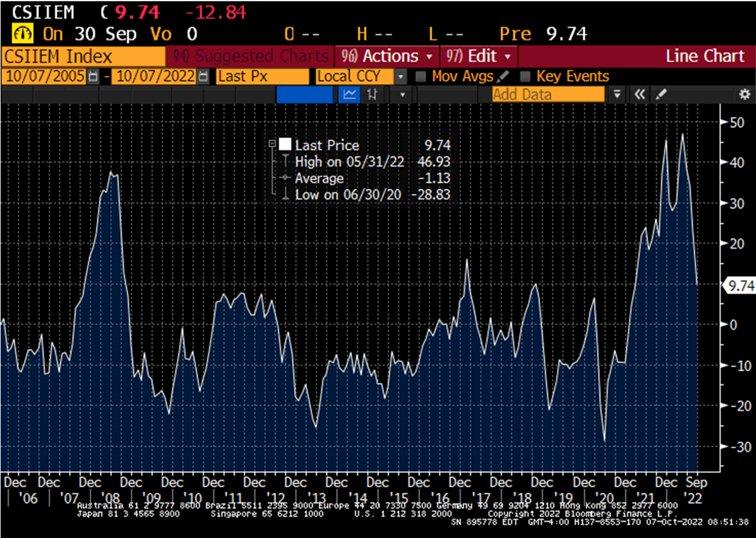Click the Add Data input field
The height and width of the screenshot is (538, 756).
(549, 95)
